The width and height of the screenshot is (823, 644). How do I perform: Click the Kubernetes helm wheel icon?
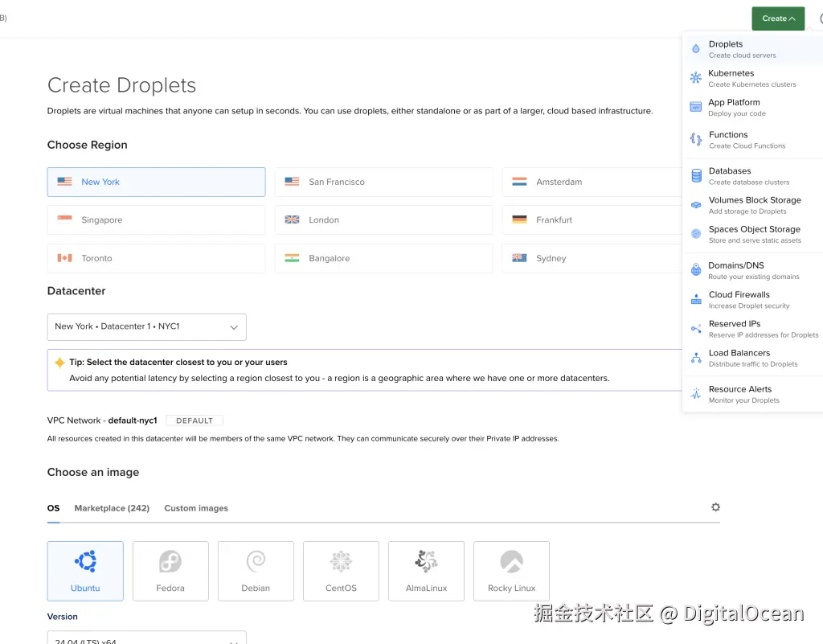[x=695, y=78]
